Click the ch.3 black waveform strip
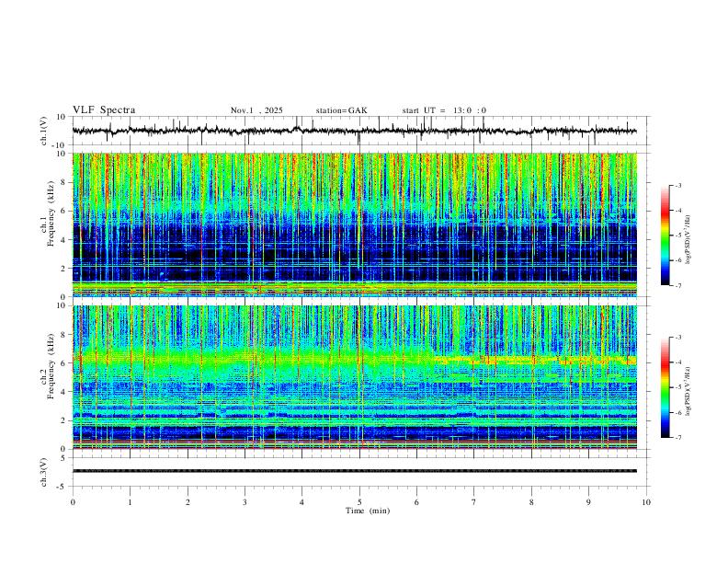 pyautogui.click(x=354, y=471)
